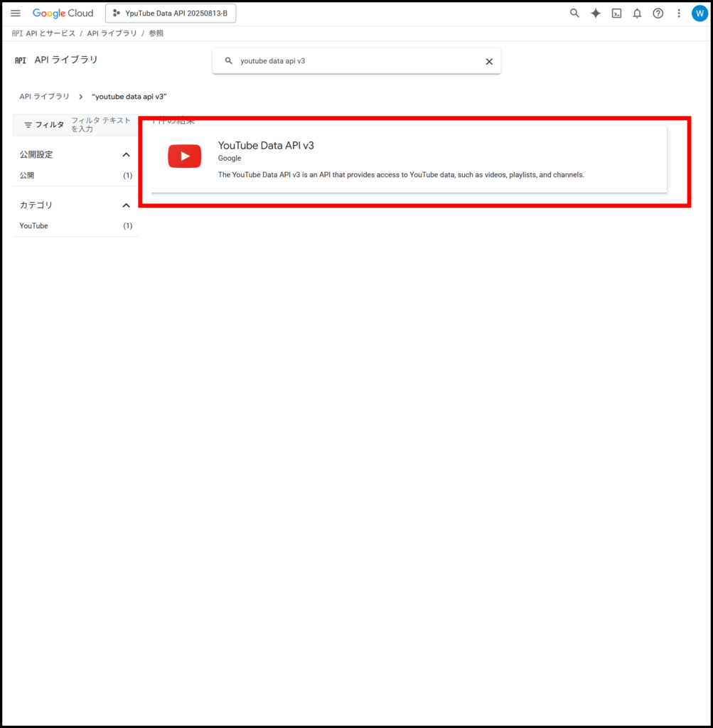View notifications bell

click(x=637, y=14)
